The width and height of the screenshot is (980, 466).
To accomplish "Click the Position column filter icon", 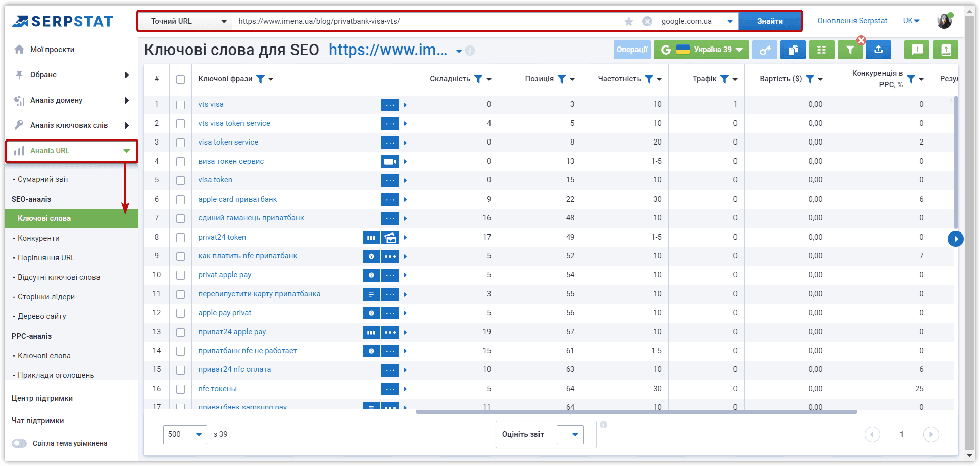I will tap(562, 79).
